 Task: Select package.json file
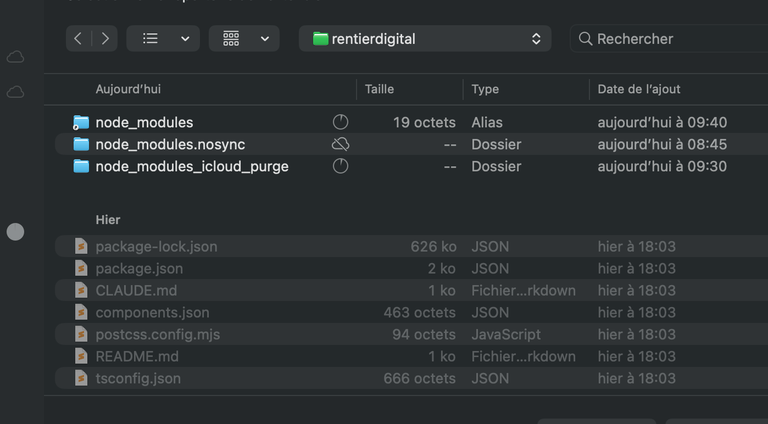(411, 268)
